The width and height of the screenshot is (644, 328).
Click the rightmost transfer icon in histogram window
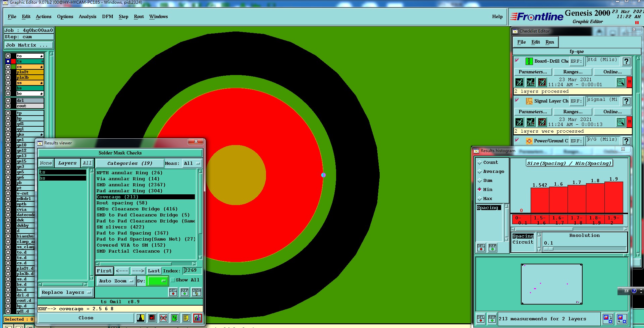[622, 318]
